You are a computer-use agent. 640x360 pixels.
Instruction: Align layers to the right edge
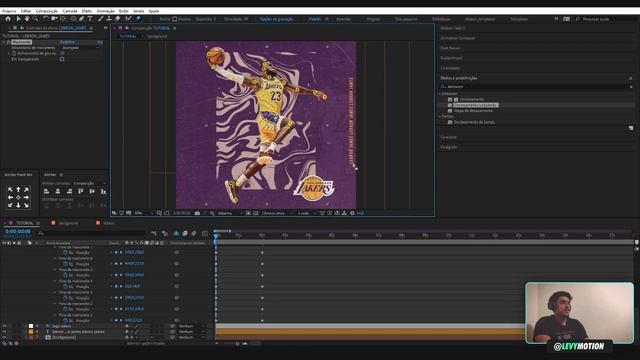coord(69,191)
